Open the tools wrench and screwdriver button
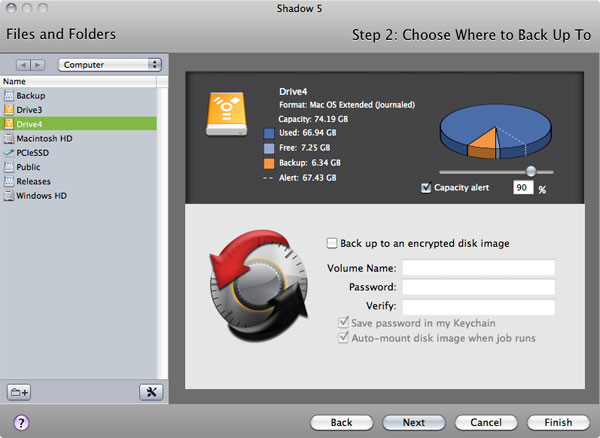 coord(151,392)
